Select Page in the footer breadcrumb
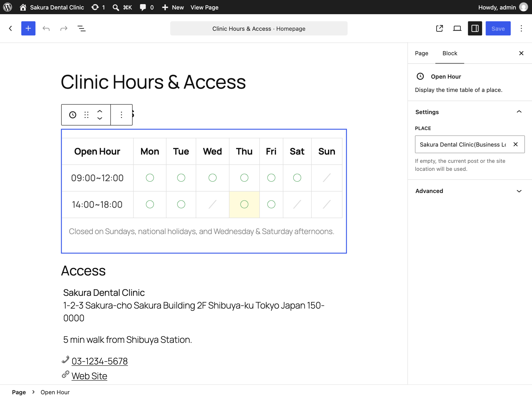This screenshot has width=532, height=399. coord(19,392)
